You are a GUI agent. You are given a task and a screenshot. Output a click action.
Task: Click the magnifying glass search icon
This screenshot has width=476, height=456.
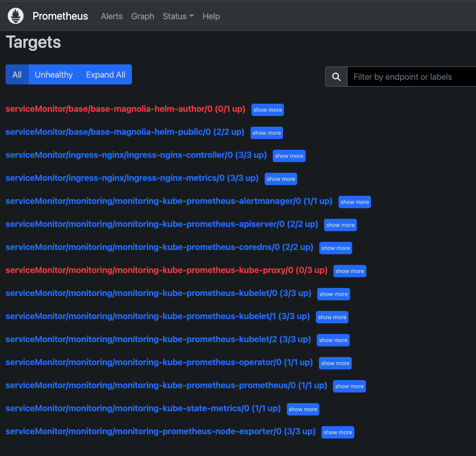pos(336,77)
